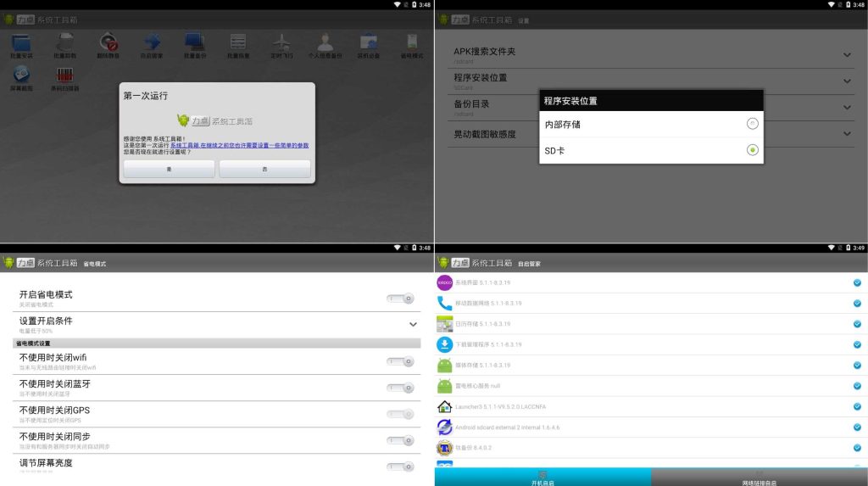This screenshot has width=868, height=486.
Task: Open the 批量恢复 batch restore tool
Action: [238, 44]
